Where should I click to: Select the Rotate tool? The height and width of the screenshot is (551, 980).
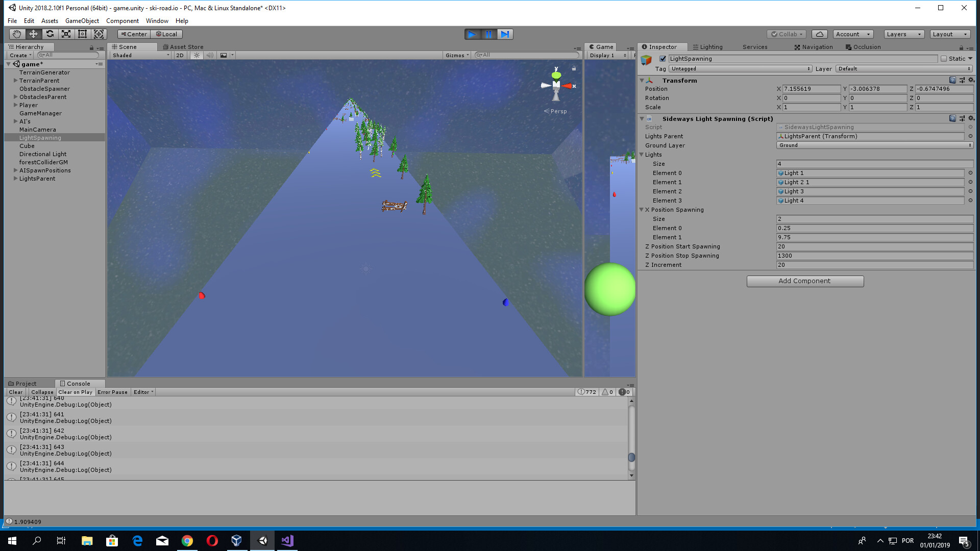pyautogui.click(x=50, y=34)
